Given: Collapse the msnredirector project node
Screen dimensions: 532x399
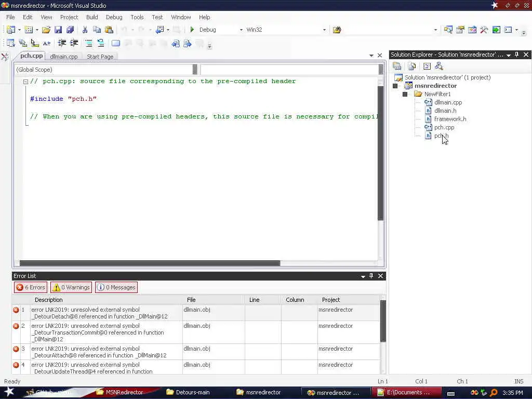Looking at the screenshot, I should [x=395, y=86].
